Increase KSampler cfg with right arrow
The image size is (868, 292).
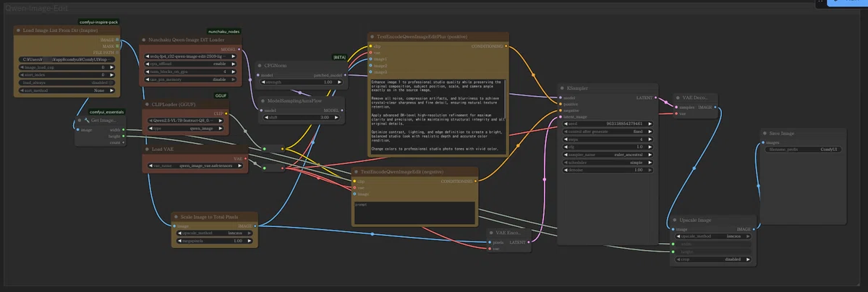point(650,147)
